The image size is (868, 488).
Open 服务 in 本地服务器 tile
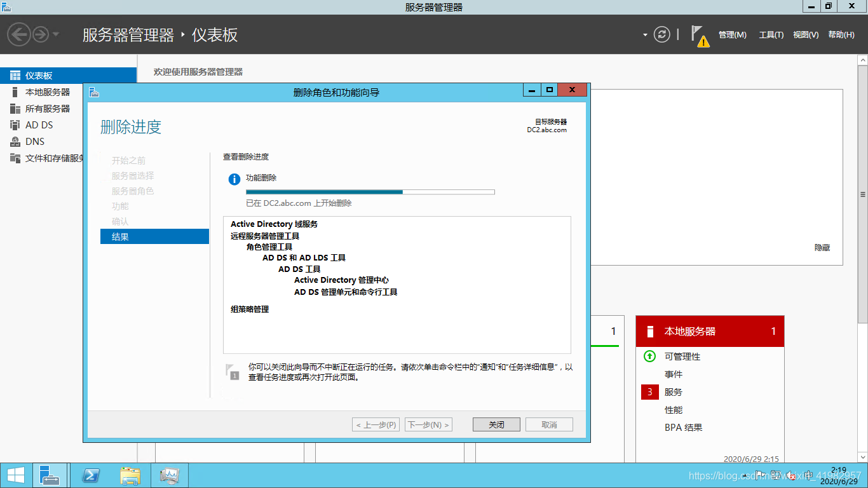674,392
